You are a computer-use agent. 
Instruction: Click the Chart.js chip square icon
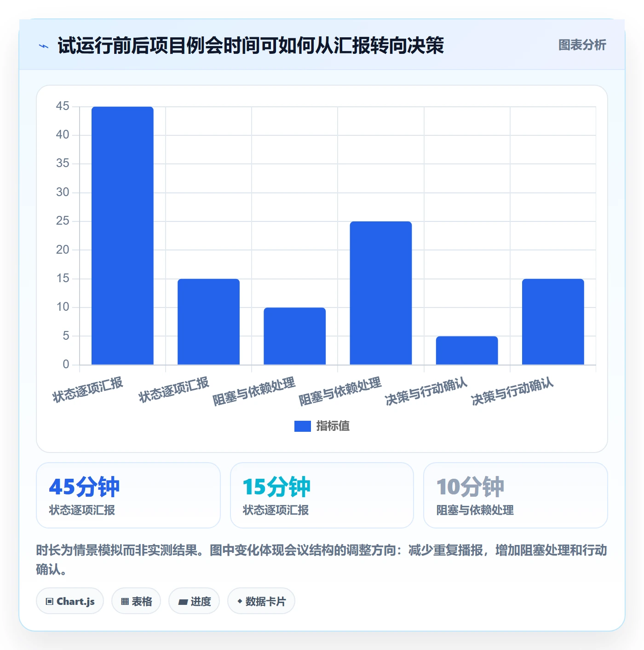pos(50,602)
